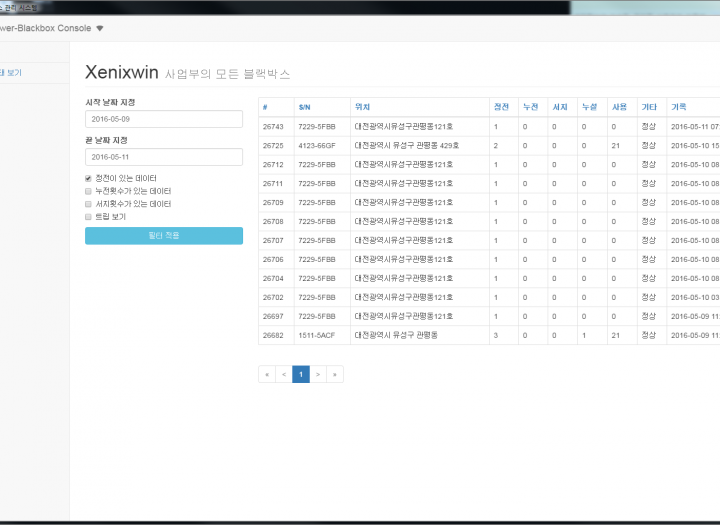This screenshot has width=720, height=525.
Task: Select page 1 in pagination
Action: click(301, 374)
